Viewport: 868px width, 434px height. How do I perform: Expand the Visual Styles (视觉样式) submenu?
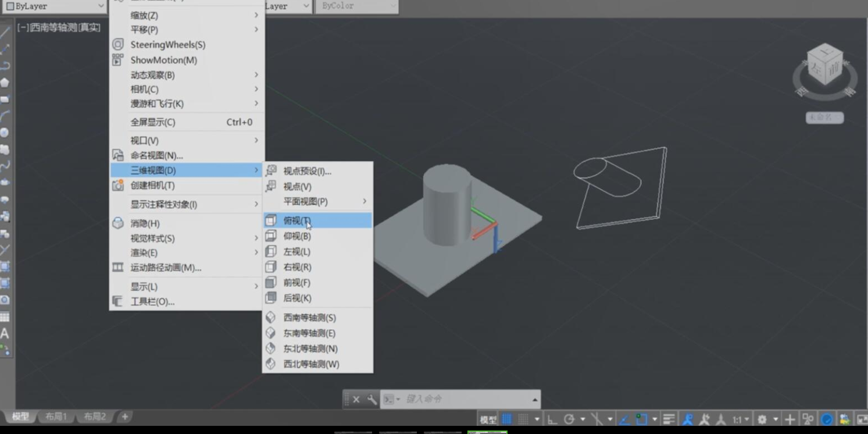coord(187,239)
